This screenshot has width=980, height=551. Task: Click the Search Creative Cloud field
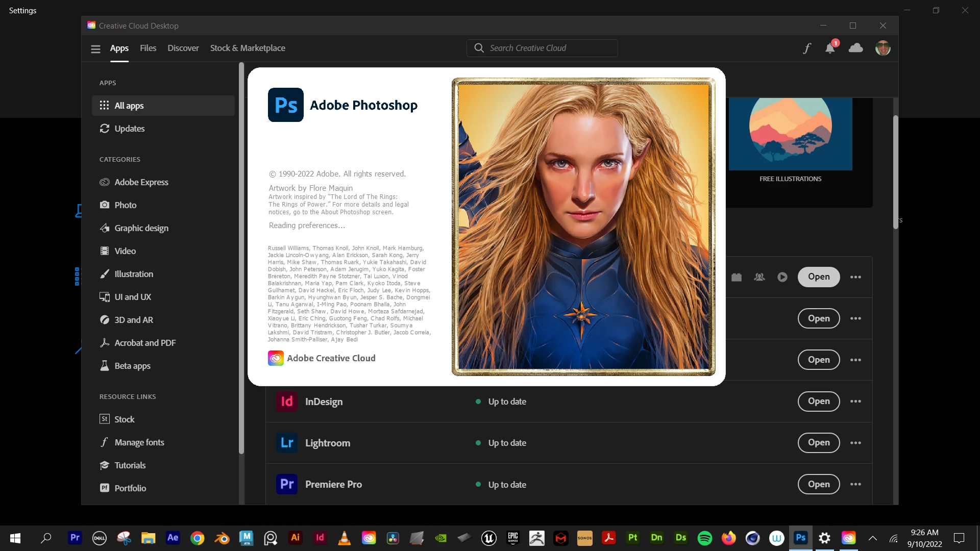542,48
